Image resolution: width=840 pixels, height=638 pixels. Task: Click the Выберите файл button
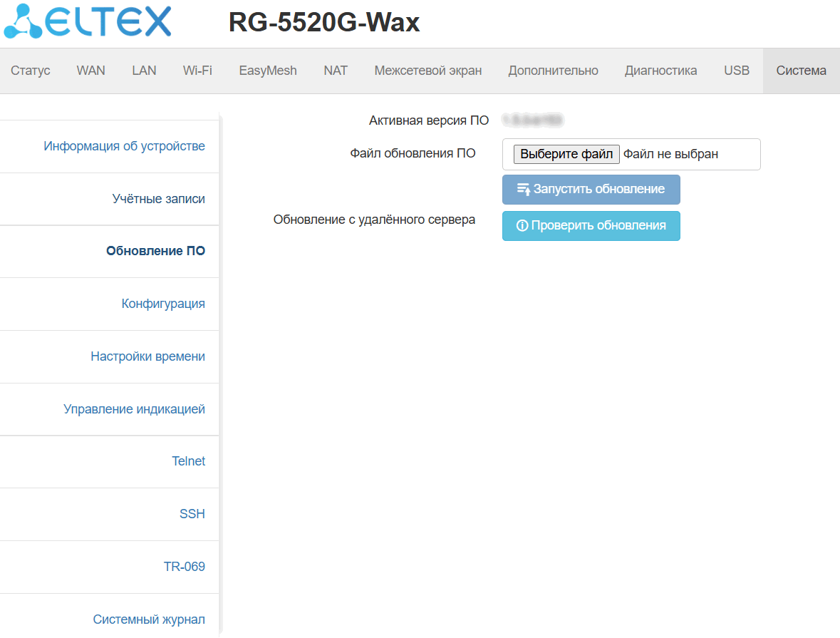tap(566, 155)
